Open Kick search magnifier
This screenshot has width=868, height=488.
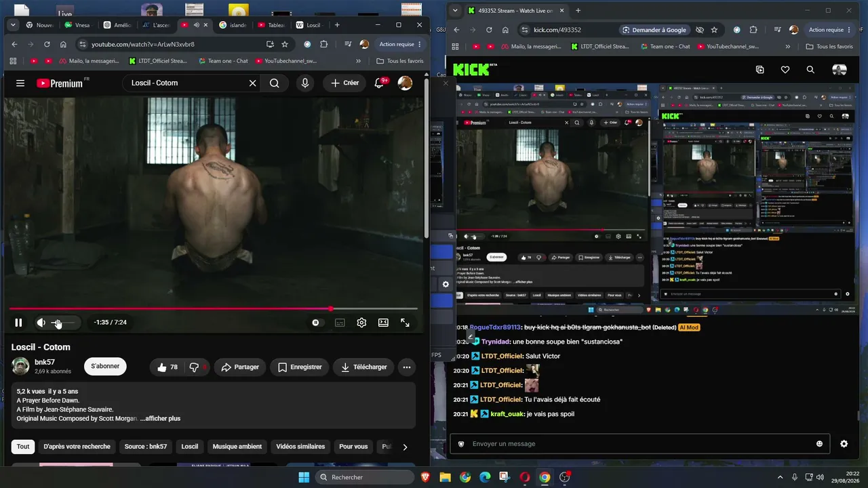click(x=810, y=70)
